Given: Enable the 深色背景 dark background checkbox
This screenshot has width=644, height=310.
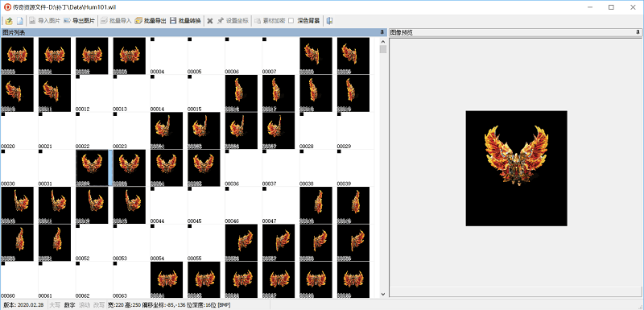Looking at the screenshot, I should coord(291,21).
